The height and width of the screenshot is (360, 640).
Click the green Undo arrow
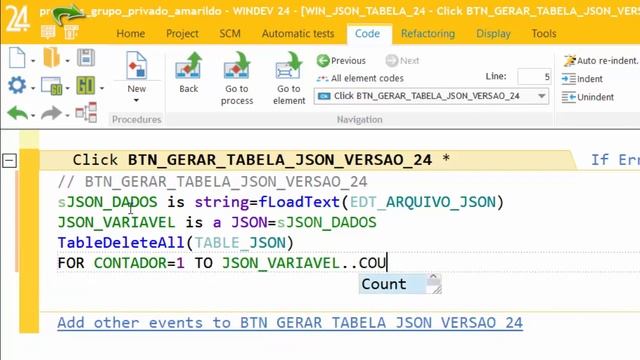click(18, 113)
